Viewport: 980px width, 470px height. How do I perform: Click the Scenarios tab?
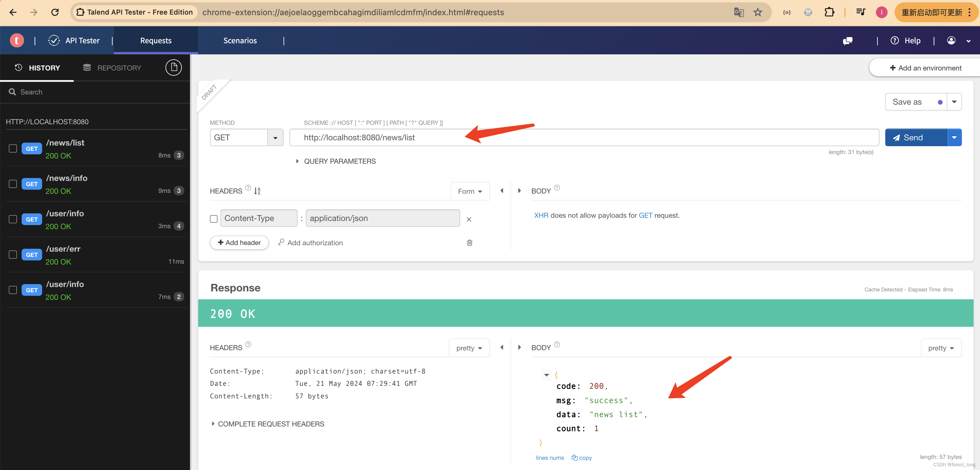click(x=239, y=41)
